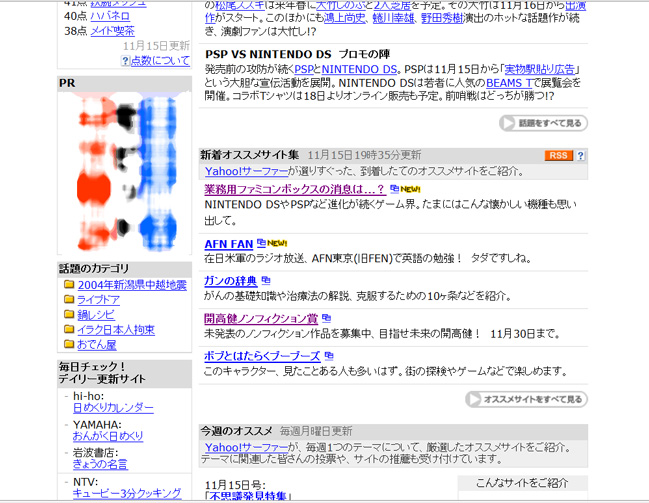Open the 鴻上尚史 link
Viewport: 649px width, 503px height.
[345, 18]
